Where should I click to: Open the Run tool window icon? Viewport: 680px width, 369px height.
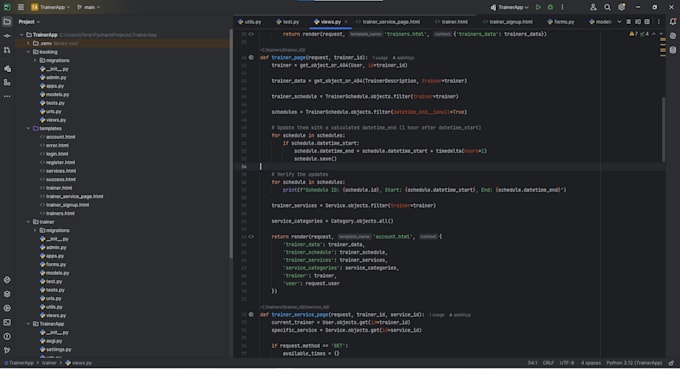pyautogui.click(x=7, y=308)
